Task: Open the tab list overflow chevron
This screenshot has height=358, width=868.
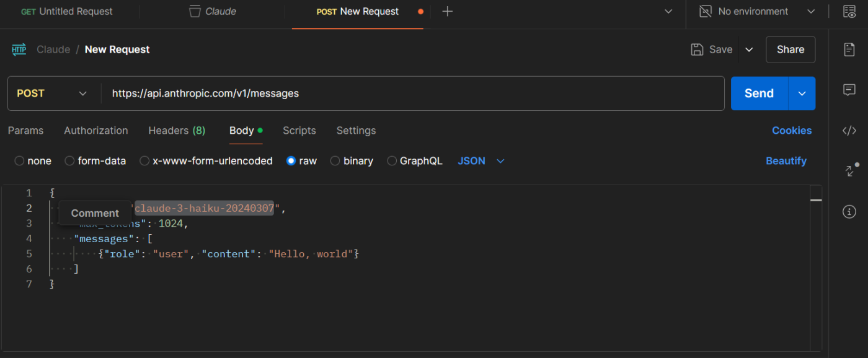Action: 668,11
